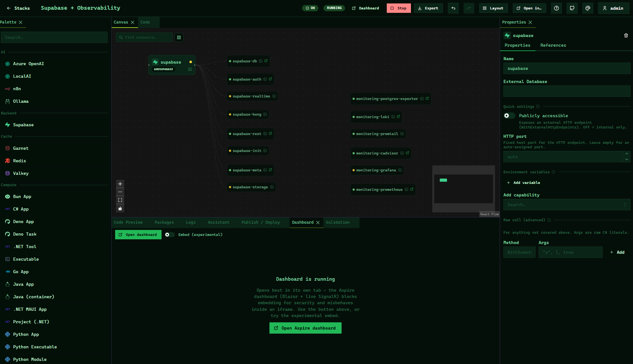Click the Stop button
Image resolution: width=633 pixels, height=364 pixels.
click(x=399, y=8)
